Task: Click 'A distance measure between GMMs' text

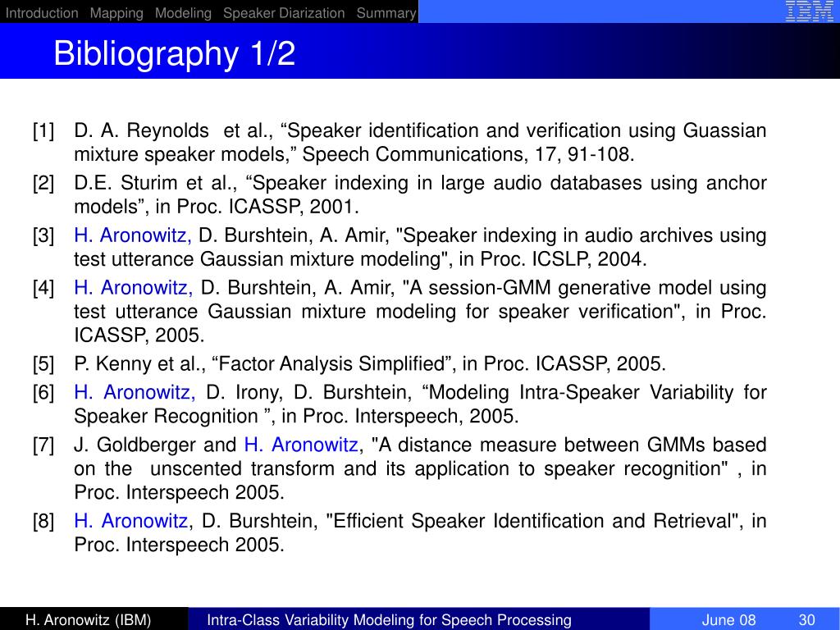Action: [x=541, y=445]
